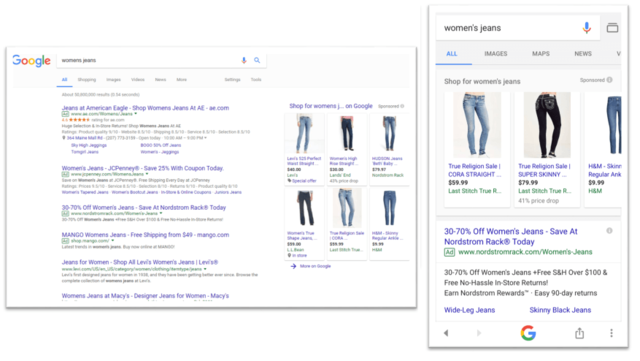Expand the jcpenney.com URL dropdown arrow
Viewport: 640px width, 361px height.
(147, 174)
